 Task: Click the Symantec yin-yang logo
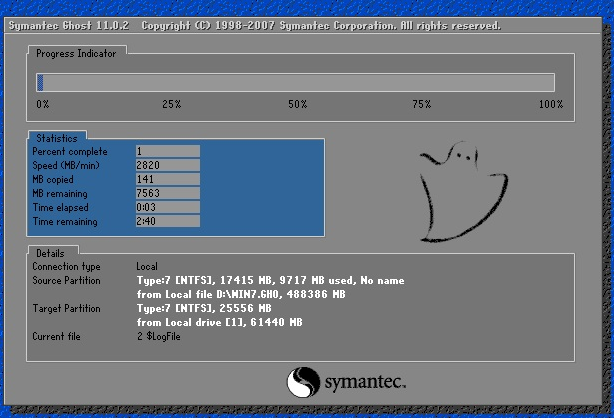(303, 382)
